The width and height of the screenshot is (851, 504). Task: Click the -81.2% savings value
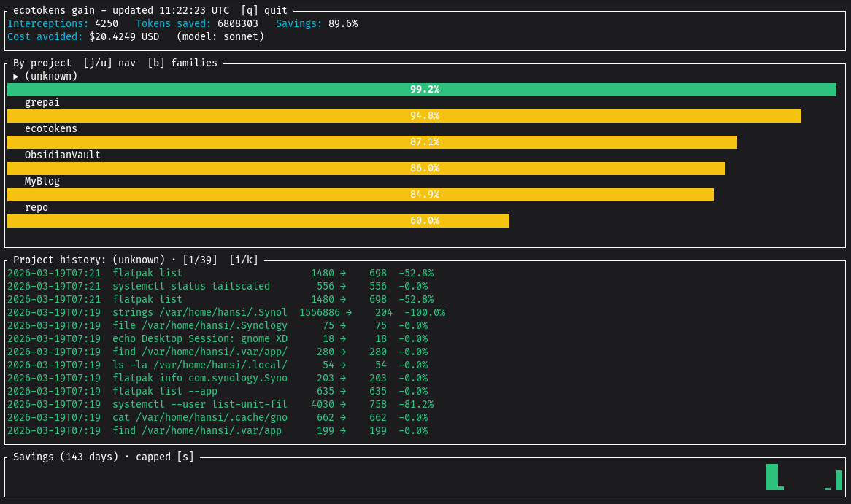(416, 404)
